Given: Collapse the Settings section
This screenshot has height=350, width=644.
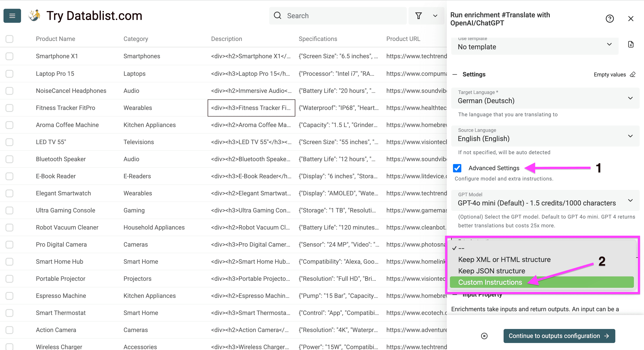Looking at the screenshot, I should click(x=455, y=74).
